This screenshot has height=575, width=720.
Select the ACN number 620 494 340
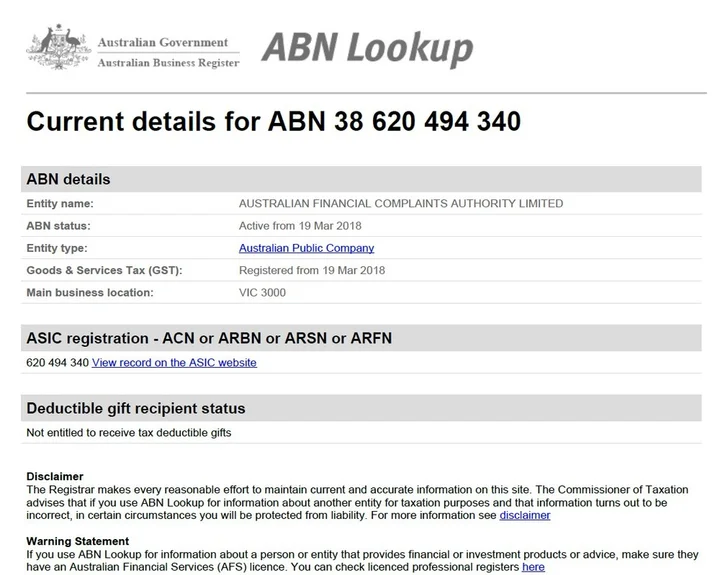[x=57, y=363]
